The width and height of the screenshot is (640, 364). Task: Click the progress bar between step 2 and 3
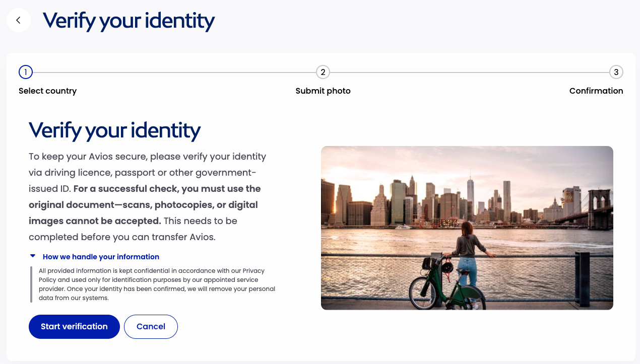(469, 72)
